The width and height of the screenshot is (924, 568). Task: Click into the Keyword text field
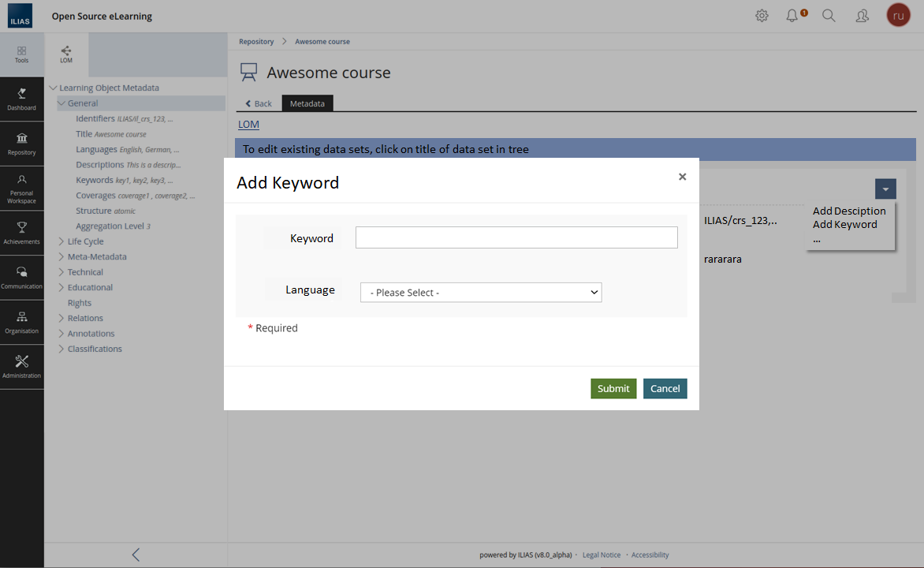[x=516, y=238]
